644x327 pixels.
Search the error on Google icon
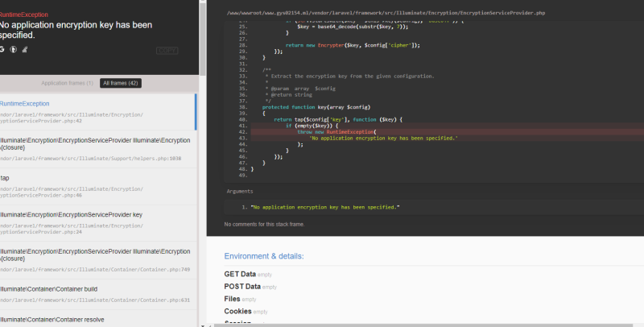2,49
